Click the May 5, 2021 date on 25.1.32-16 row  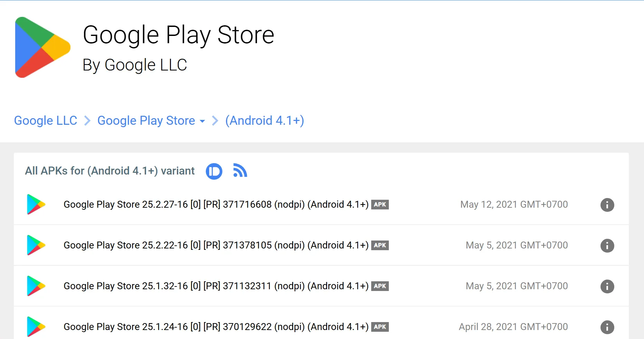(517, 286)
